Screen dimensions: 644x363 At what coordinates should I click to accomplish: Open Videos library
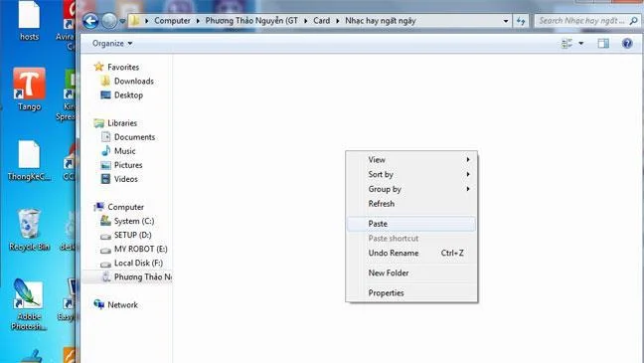click(x=125, y=179)
